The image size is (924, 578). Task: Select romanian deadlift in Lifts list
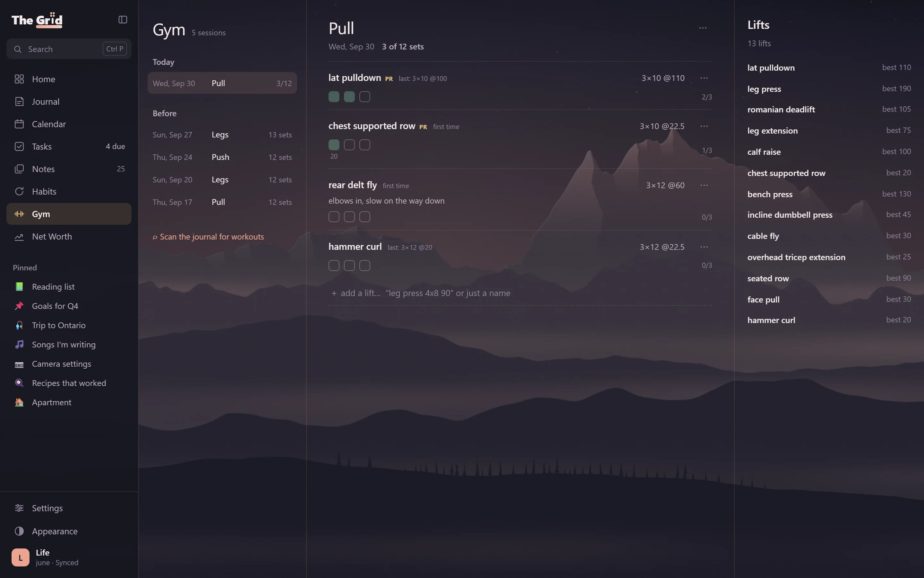829,109
